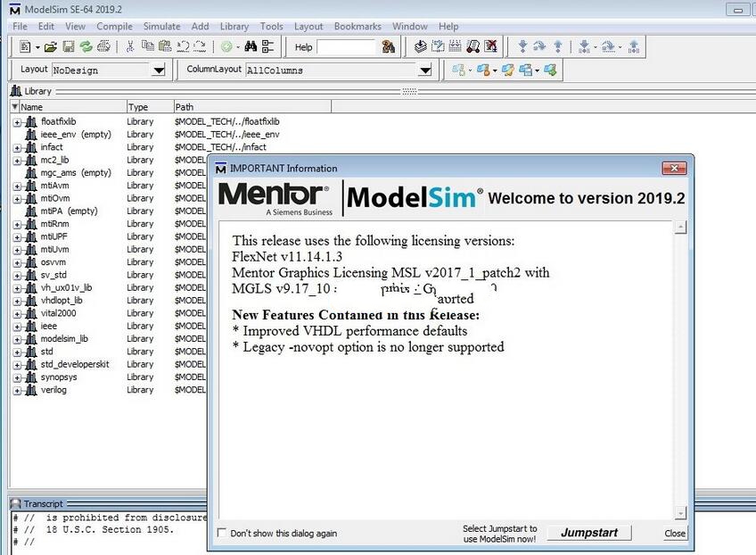Click the search documentation icon beside Help field
Screen dimensions: 756x555
tap(388, 46)
